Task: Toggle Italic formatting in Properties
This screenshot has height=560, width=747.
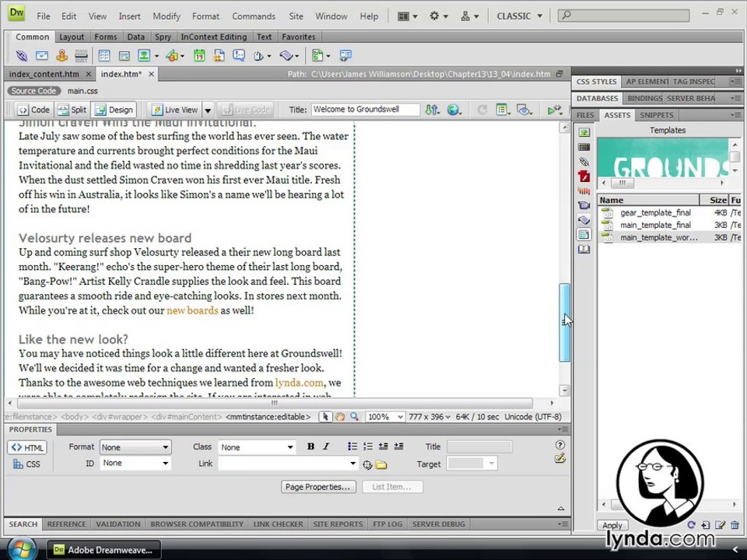Action: click(x=326, y=446)
